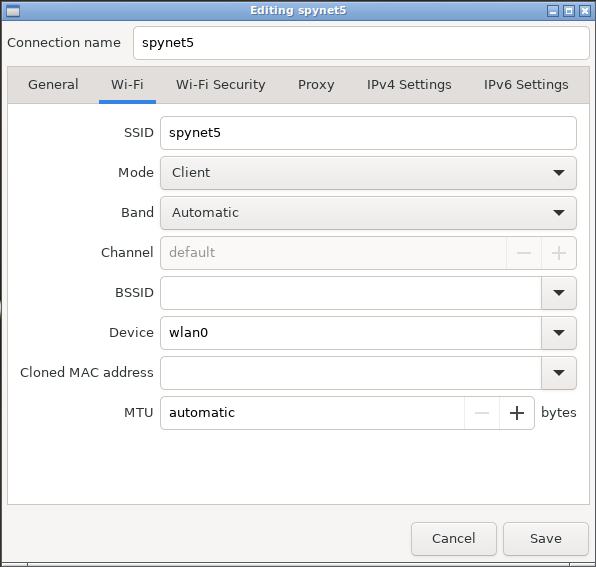Save the connection settings

click(546, 539)
